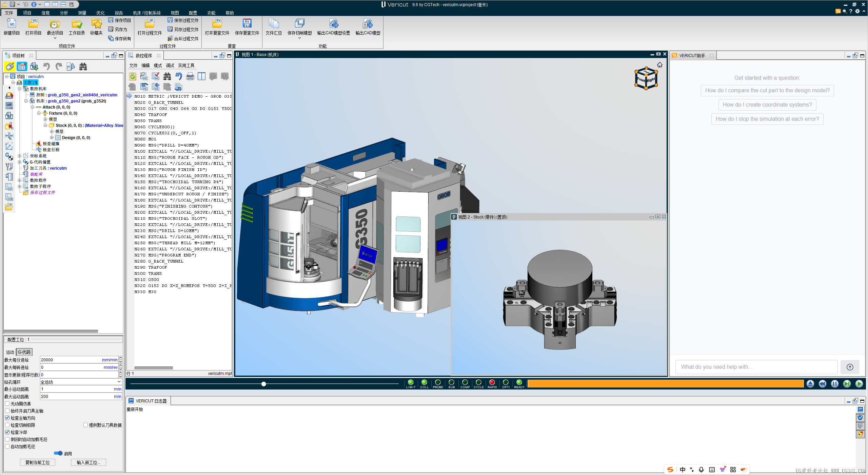
Task: Click binoculars search icon in project tree toolbar
Action: coord(83,66)
